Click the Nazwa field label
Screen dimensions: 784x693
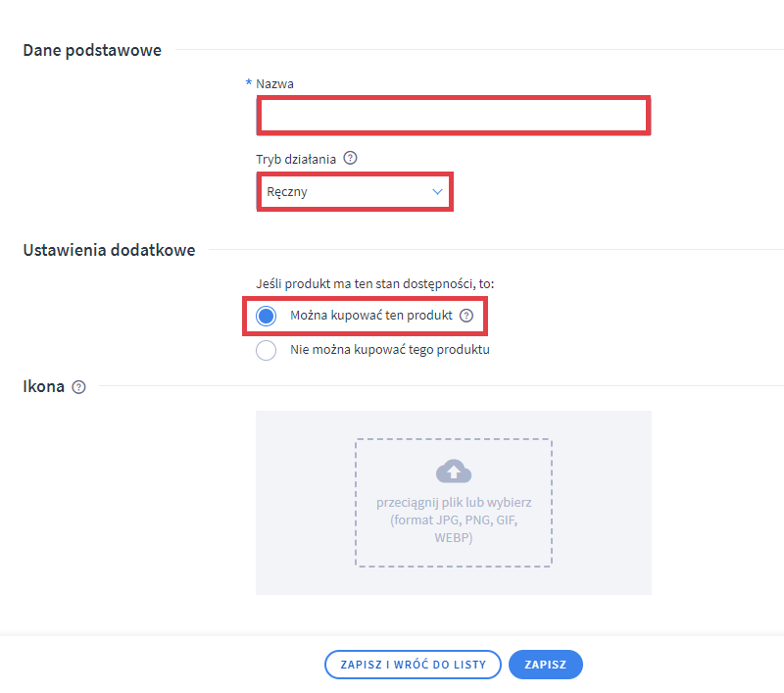click(274, 84)
